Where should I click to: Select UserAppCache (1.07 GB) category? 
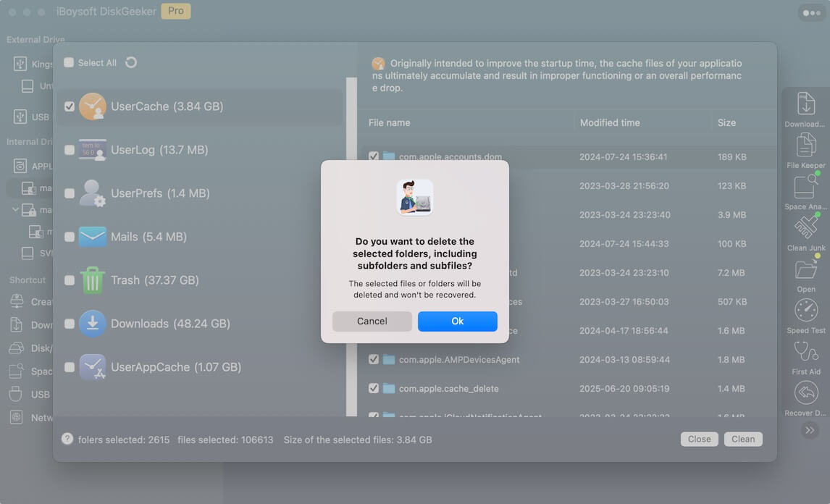176,367
